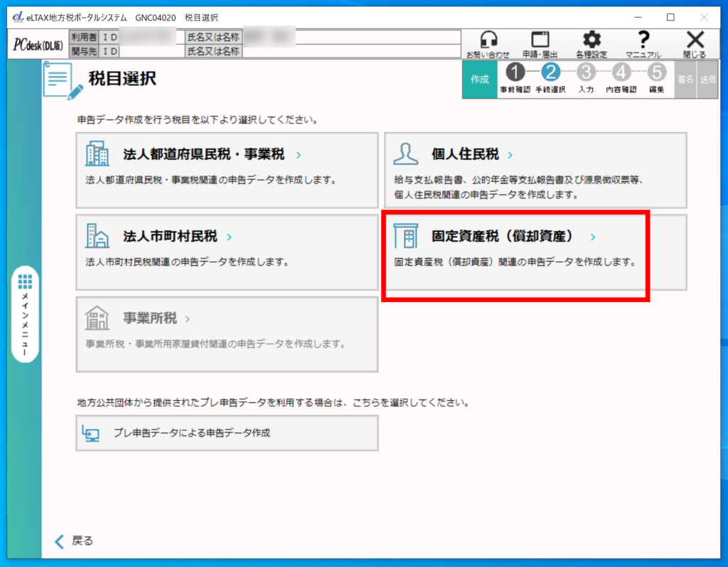The width and height of the screenshot is (728, 567).
Task: Expand chevron next to 固定資産税（償却資産）
Action: 593,237
